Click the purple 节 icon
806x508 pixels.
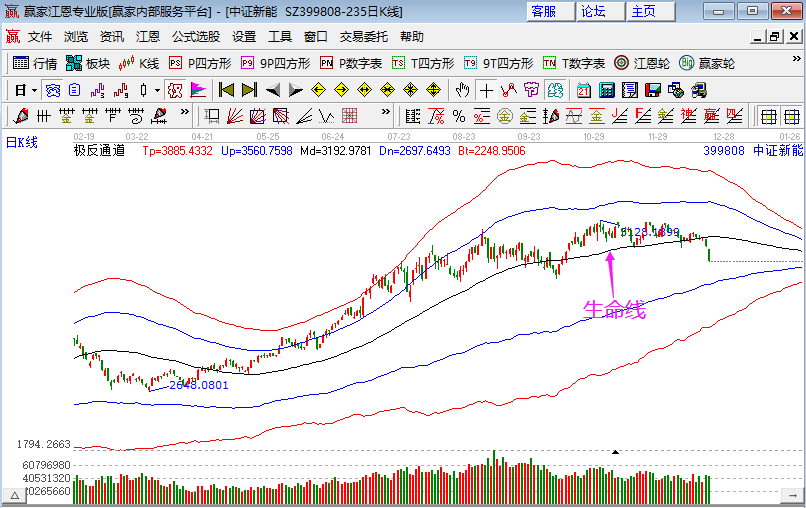coord(532,90)
